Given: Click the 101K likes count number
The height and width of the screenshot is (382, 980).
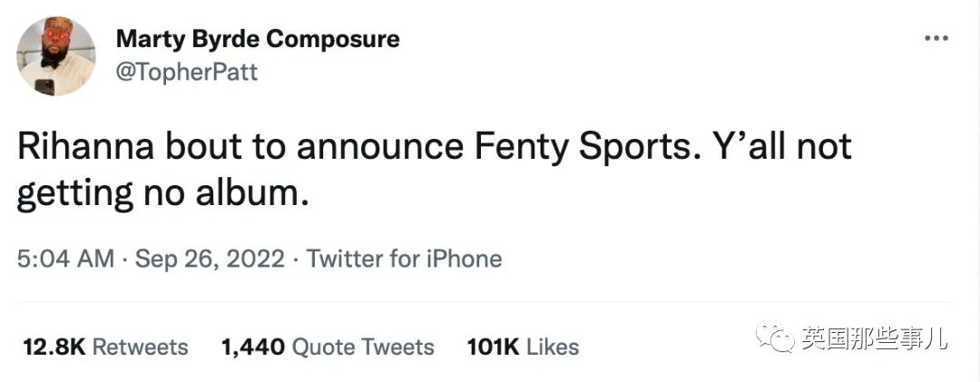Looking at the screenshot, I should [x=492, y=347].
